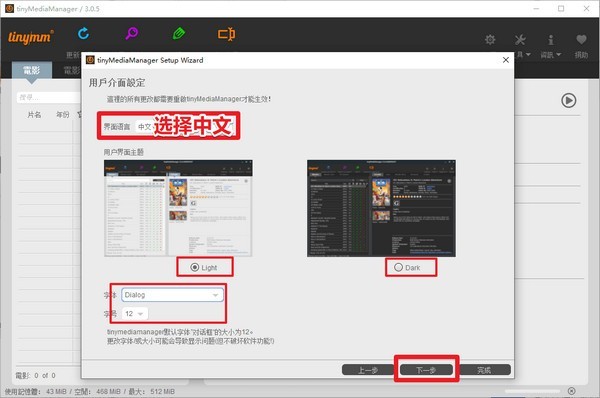Select the Light theme radio button
Viewport: 600px width, 398px height.
(x=195, y=267)
